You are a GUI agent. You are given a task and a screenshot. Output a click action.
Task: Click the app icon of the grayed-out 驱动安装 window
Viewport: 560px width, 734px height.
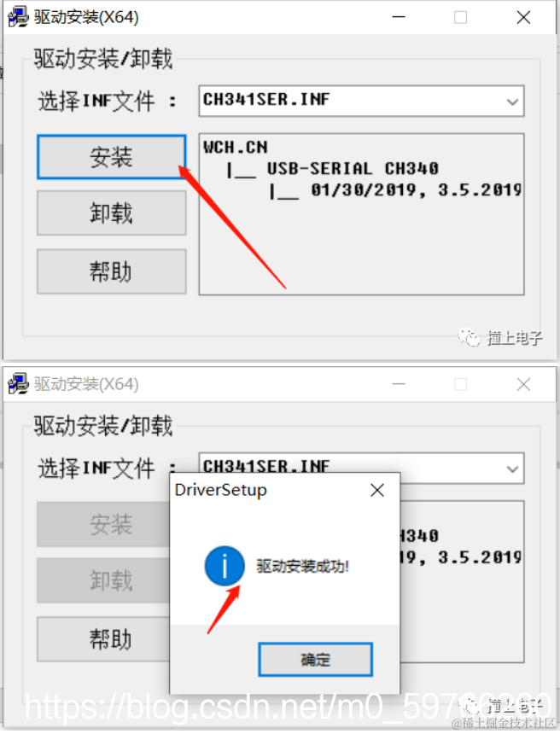(x=18, y=384)
